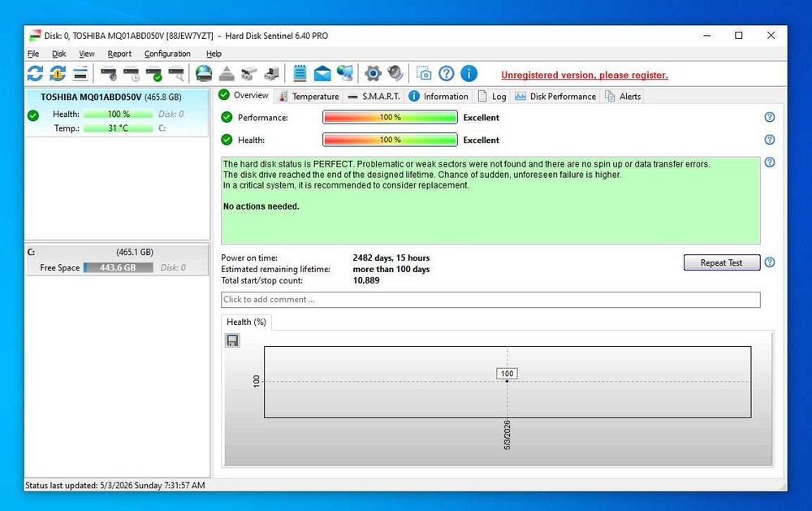Screen dimensions: 812x511
Task: Click the C: partition (465.1 GB) entry
Action: click(x=117, y=260)
